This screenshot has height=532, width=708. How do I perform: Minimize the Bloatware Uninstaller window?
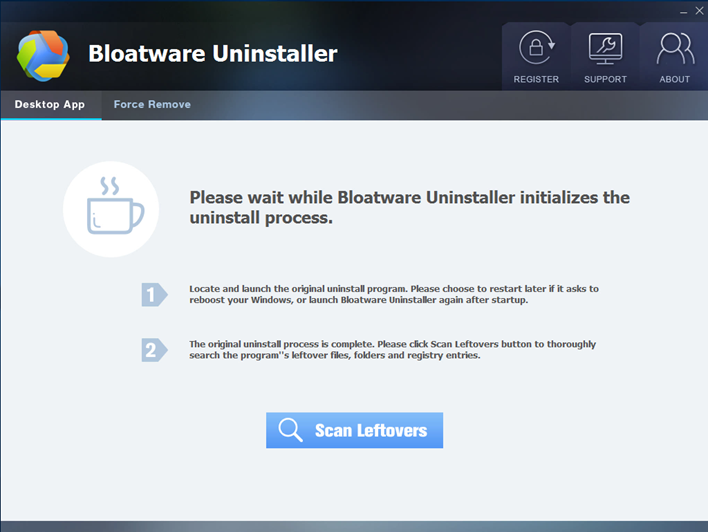click(x=684, y=11)
